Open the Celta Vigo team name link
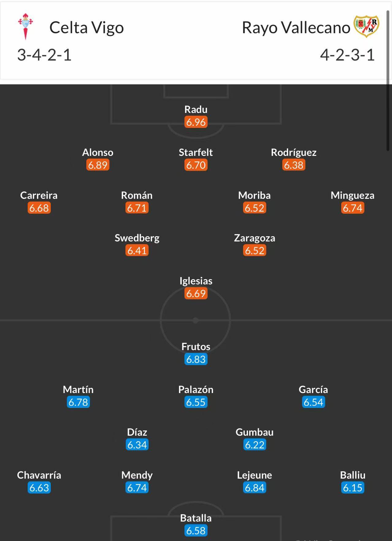Image resolution: width=392 pixels, height=541 pixels. pyautogui.click(x=86, y=28)
